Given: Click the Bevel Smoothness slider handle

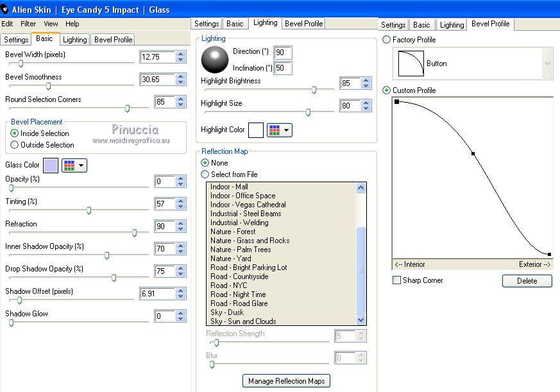Looking at the screenshot, I should (48, 87).
